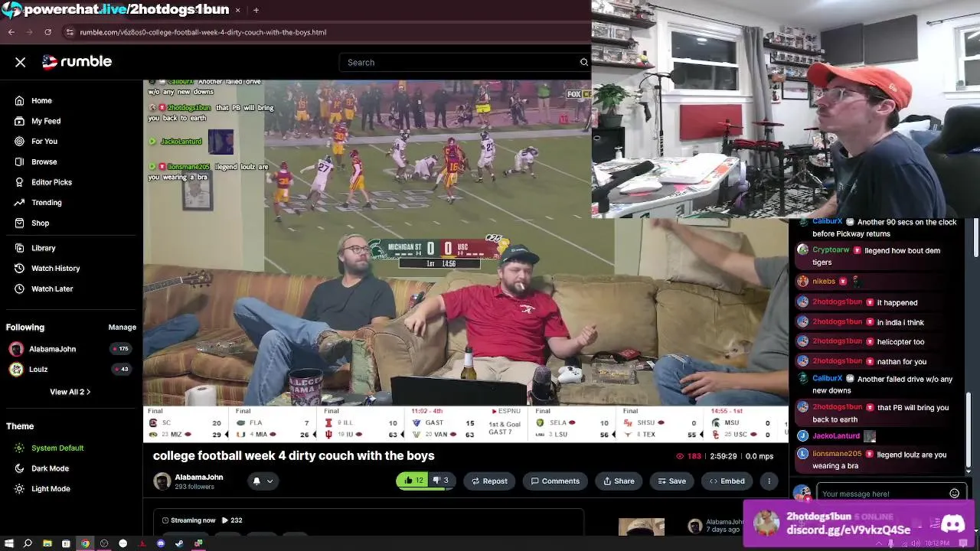Open the Windows Start button
The height and width of the screenshot is (551, 980).
[9, 543]
